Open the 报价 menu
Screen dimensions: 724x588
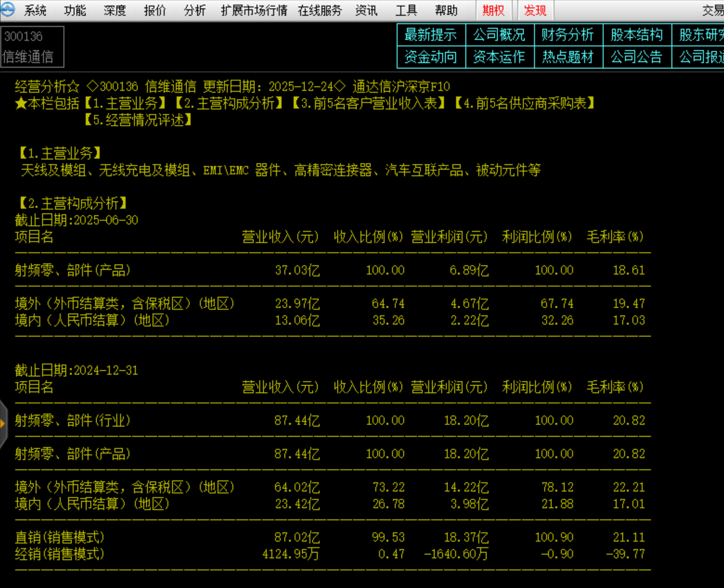[x=155, y=10]
